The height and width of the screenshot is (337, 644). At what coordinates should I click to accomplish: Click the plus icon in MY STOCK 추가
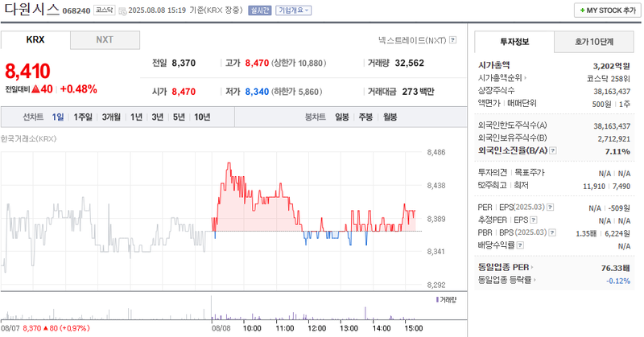(582, 10)
